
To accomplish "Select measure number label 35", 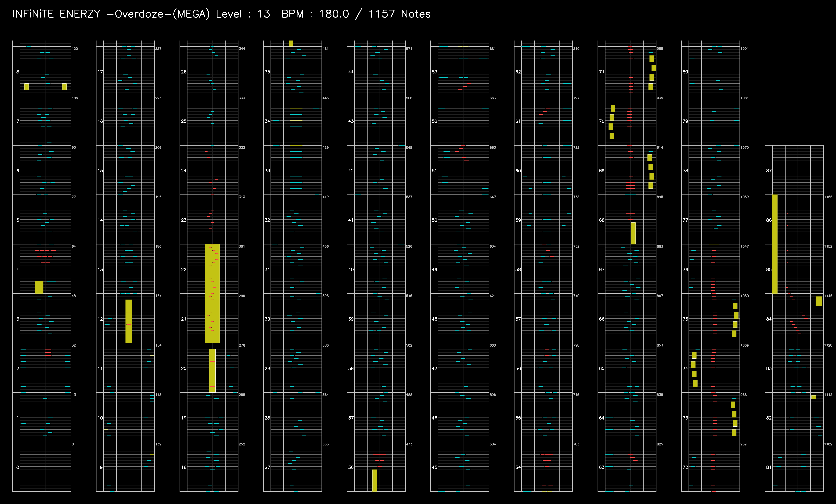I will click(x=267, y=72).
